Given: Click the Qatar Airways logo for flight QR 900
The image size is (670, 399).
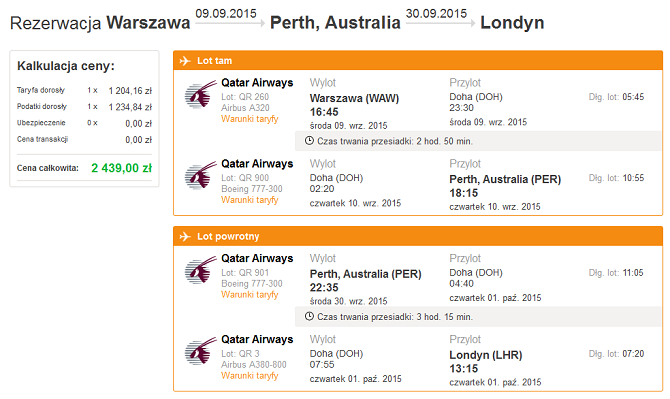Looking at the screenshot, I should [200, 175].
